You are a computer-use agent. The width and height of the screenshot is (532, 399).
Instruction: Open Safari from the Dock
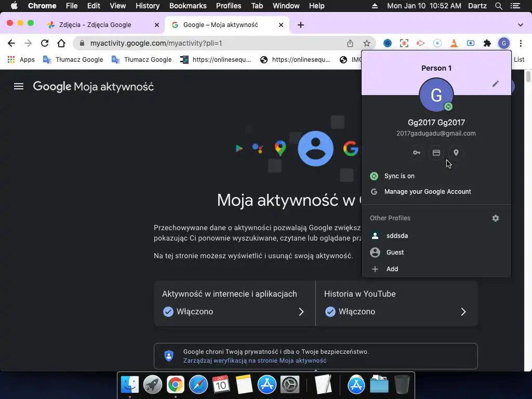tap(198, 385)
